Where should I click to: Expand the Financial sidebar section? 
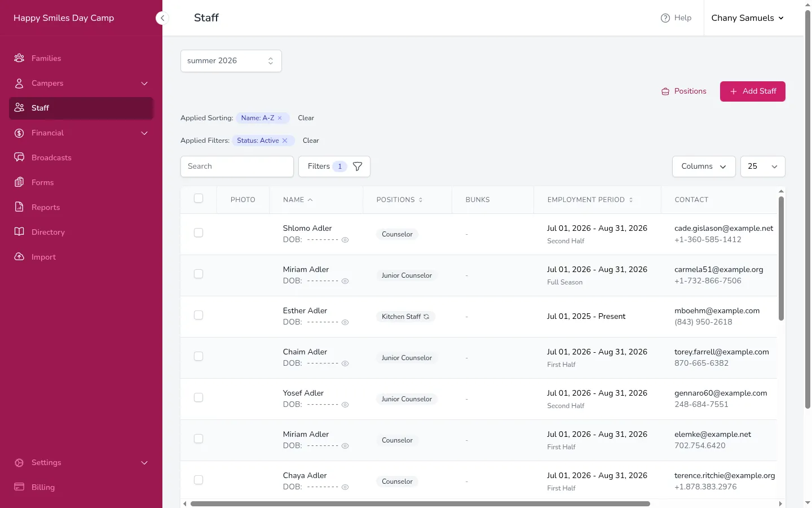coord(81,133)
